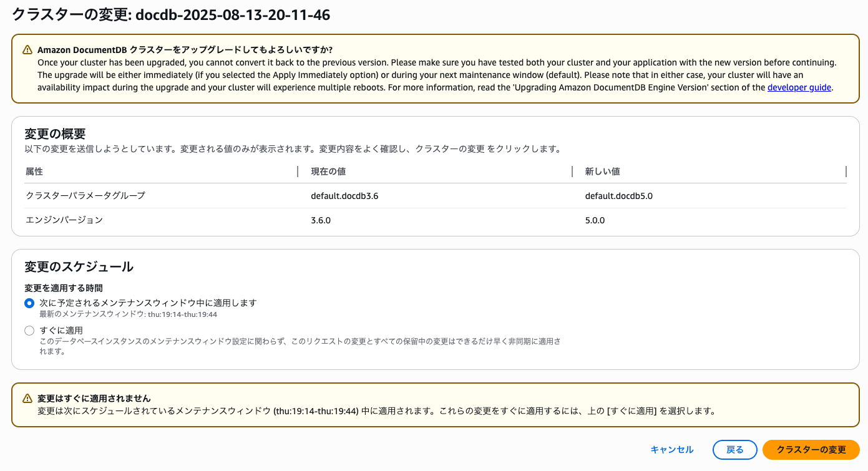Click the キャンセル button
The image size is (868, 471).
pyautogui.click(x=672, y=449)
